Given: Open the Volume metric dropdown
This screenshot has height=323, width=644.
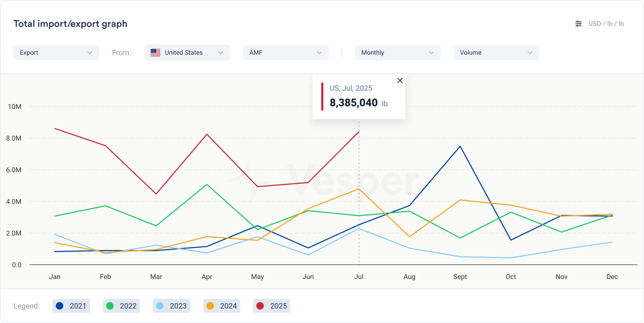Looking at the screenshot, I should (x=496, y=53).
